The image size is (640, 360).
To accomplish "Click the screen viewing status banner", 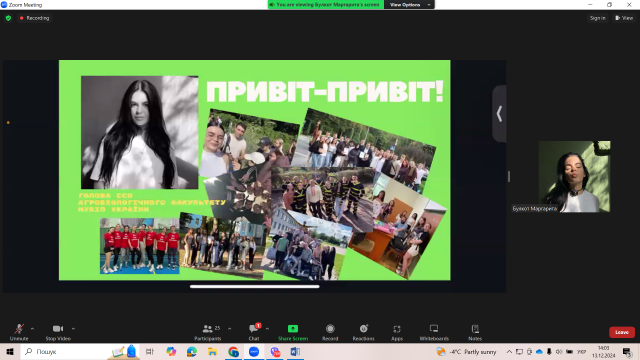I will [x=326, y=4].
